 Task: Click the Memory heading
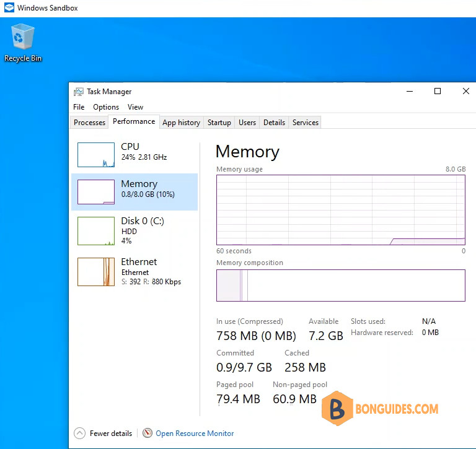pos(247,152)
